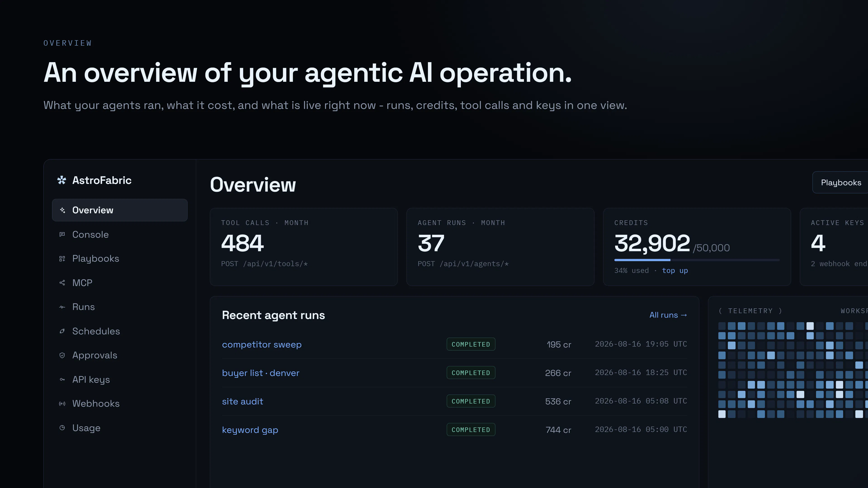Click COMPLETED badge for buyer list denver
This screenshot has width=868, height=488.
tap(471, 373)
